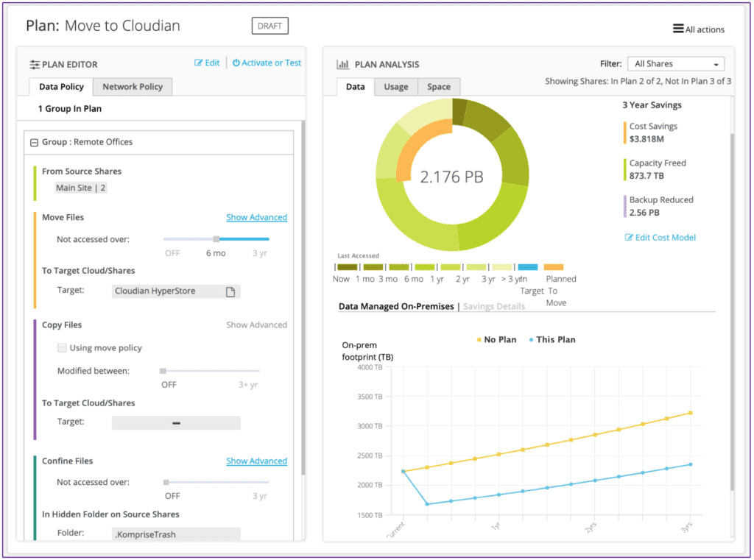754x560 pixels.
Task: Collapse the Remote Offices group minus icon
Action: point(34,142)
